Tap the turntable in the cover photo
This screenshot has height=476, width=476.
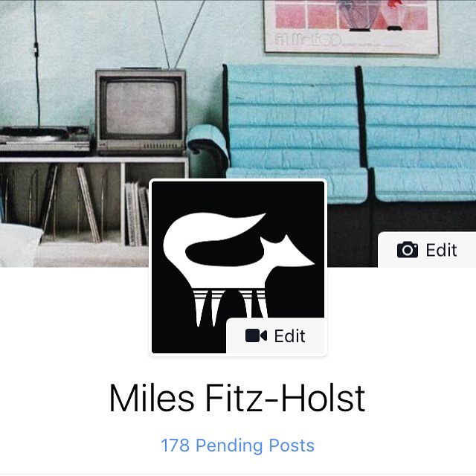point(45,140)
